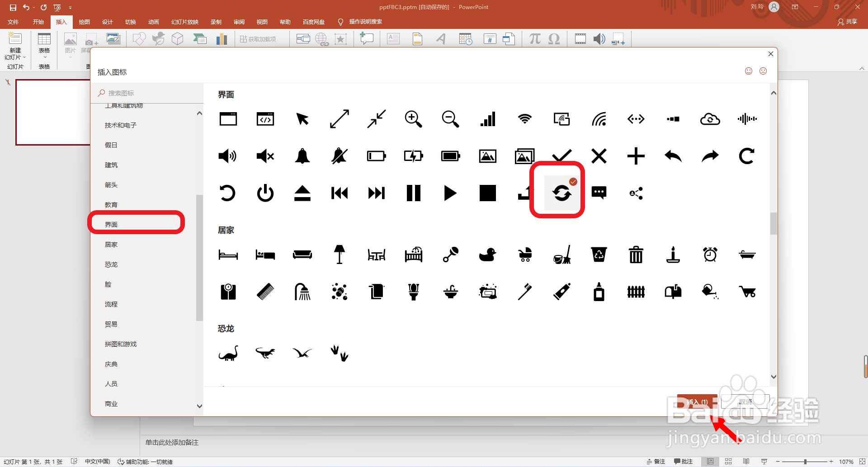Switch to the 设计 ribbon tab

(108, 22)
